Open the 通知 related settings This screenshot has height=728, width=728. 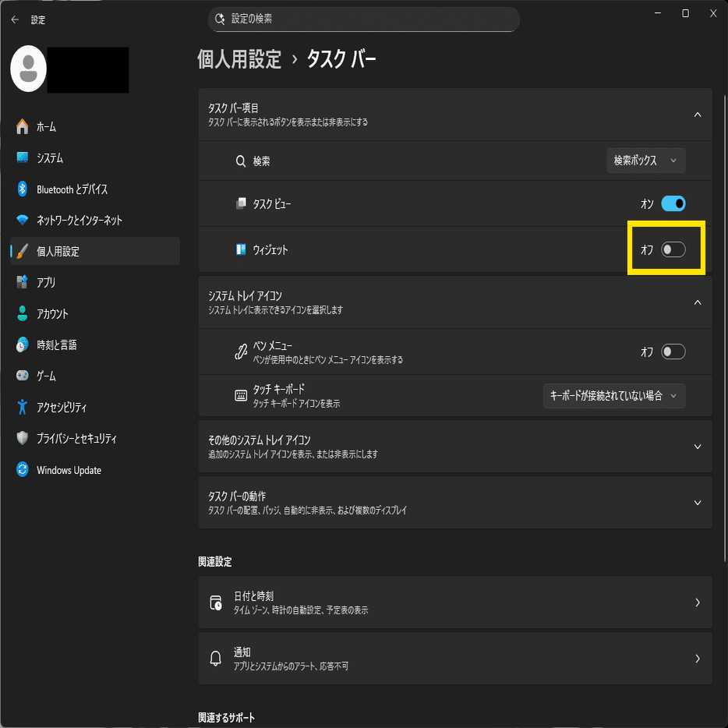[454, 658]
